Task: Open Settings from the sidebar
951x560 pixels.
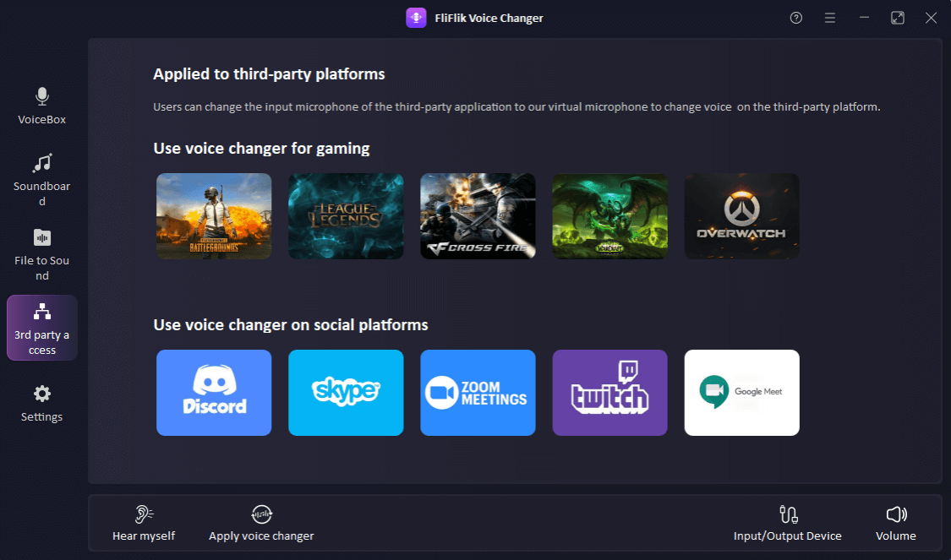Action: (41, 403)
